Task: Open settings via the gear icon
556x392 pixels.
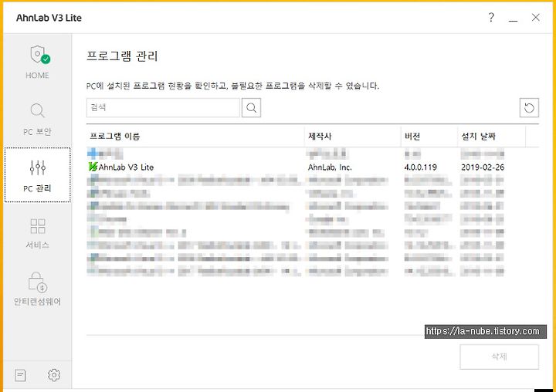Action: click(x=54, y=375)
